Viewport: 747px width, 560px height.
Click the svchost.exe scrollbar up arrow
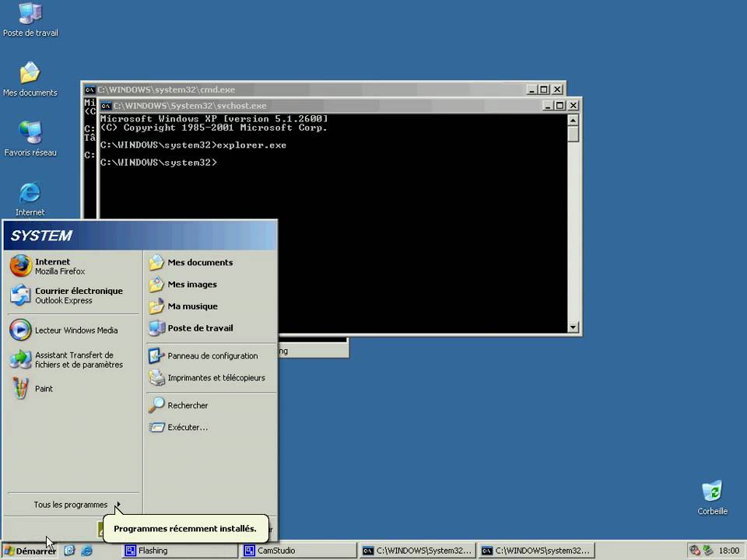[573, 120]
